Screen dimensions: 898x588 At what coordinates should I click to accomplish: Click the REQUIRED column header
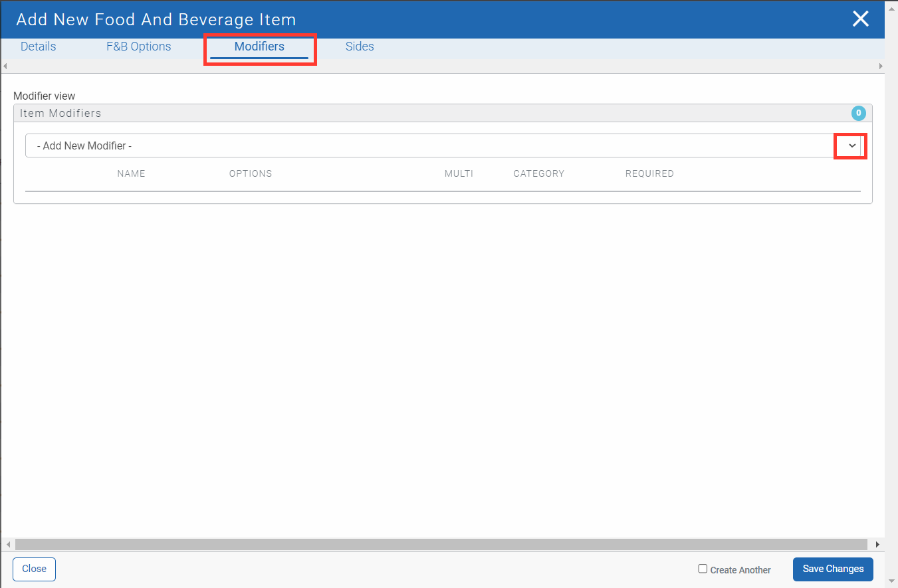click(649, 173)
